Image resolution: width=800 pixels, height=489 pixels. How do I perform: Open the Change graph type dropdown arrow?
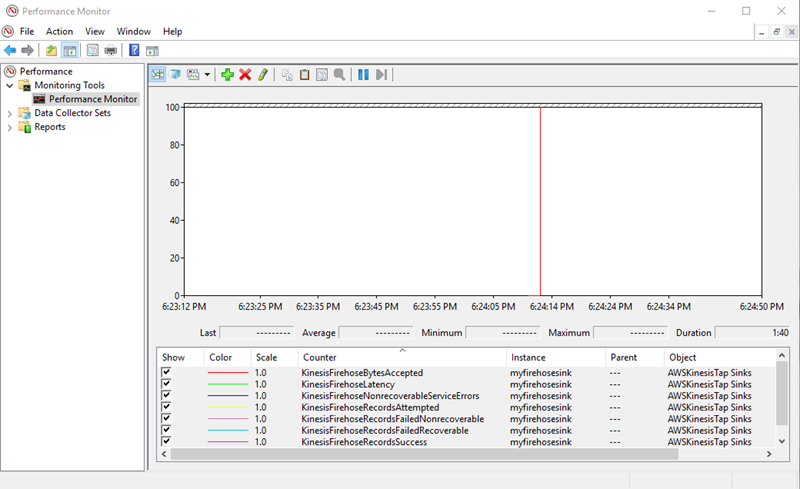[x=207, y=74]
